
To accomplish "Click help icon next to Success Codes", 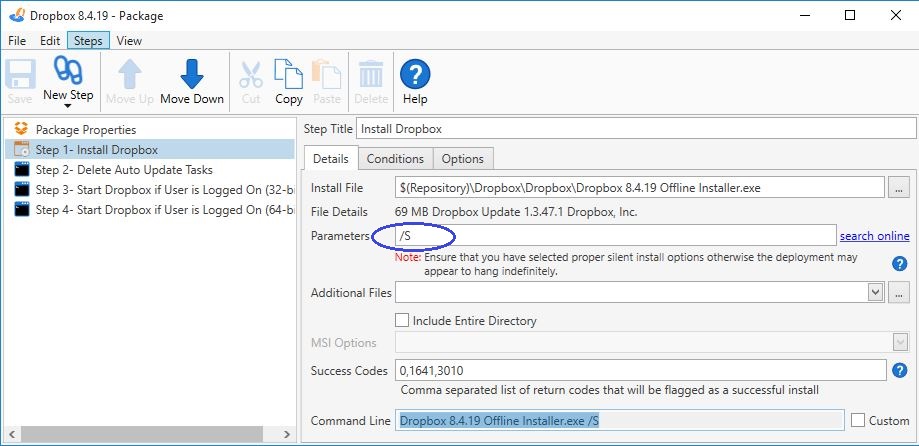I will (x=899, y=370).
